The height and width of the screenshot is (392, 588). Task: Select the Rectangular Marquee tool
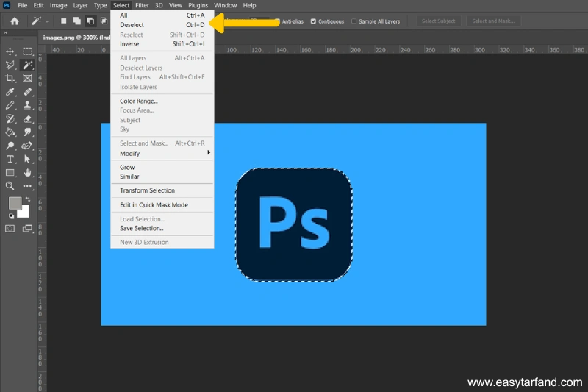27,51
